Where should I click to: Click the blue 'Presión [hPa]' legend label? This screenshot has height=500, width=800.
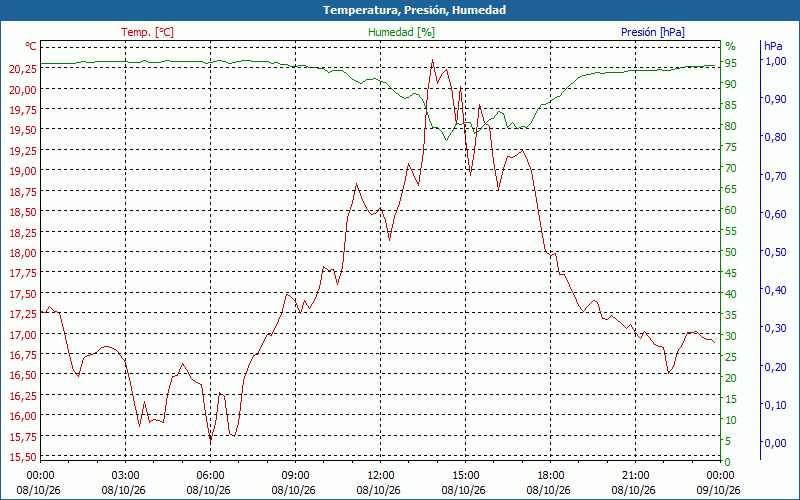click(653, 32)
